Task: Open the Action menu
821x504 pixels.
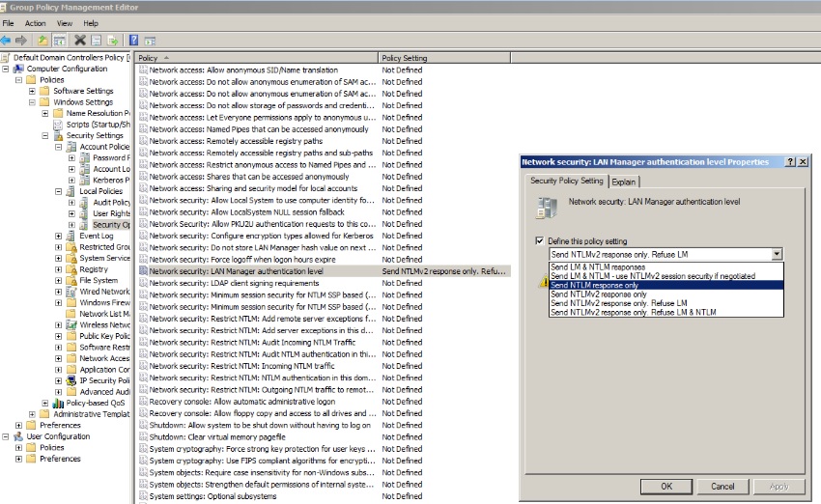Action: [x=35, y=23]
